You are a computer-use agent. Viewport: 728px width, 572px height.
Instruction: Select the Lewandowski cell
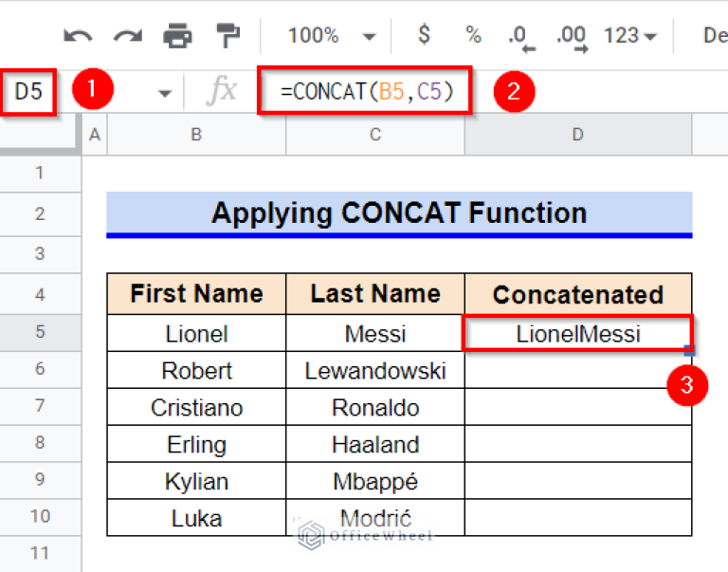point(374,371)
